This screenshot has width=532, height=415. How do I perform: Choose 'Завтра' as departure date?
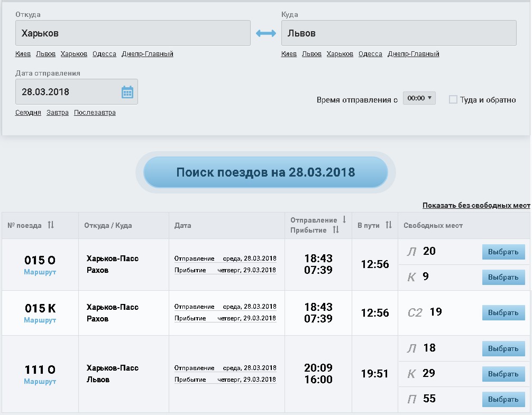pyautogui.click(x=58, y=113)
